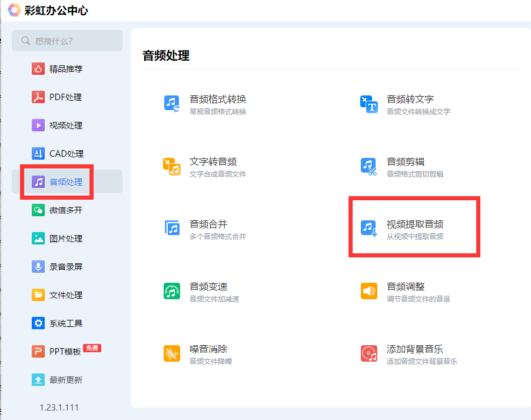Open the 噪音消除 tool
Image resolution: width=531 pixels, height=420 pixels.
coord(208,349)
